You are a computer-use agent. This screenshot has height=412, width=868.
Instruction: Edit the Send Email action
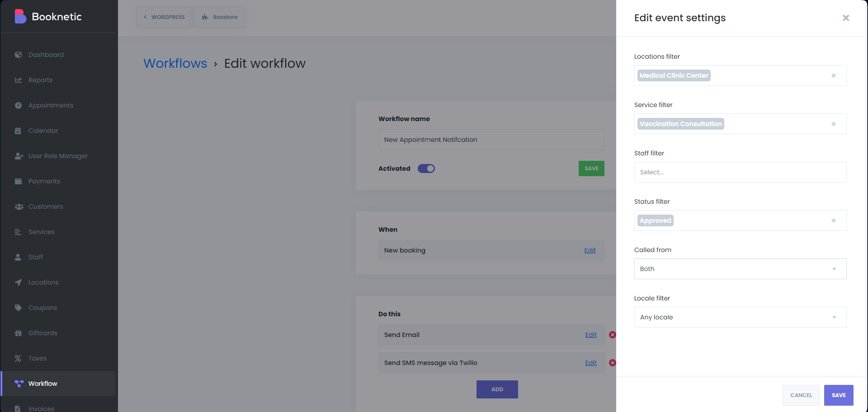(x=591, y=335)
